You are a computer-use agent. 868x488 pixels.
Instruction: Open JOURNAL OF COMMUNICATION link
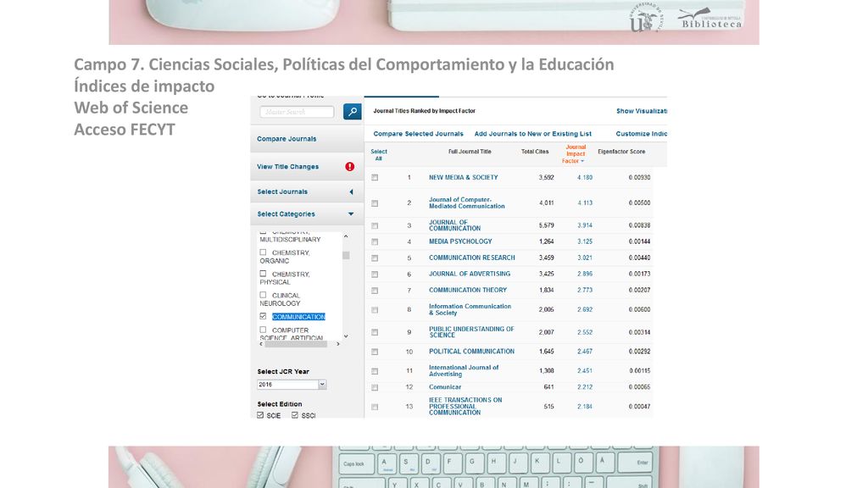tap(454, 225)
